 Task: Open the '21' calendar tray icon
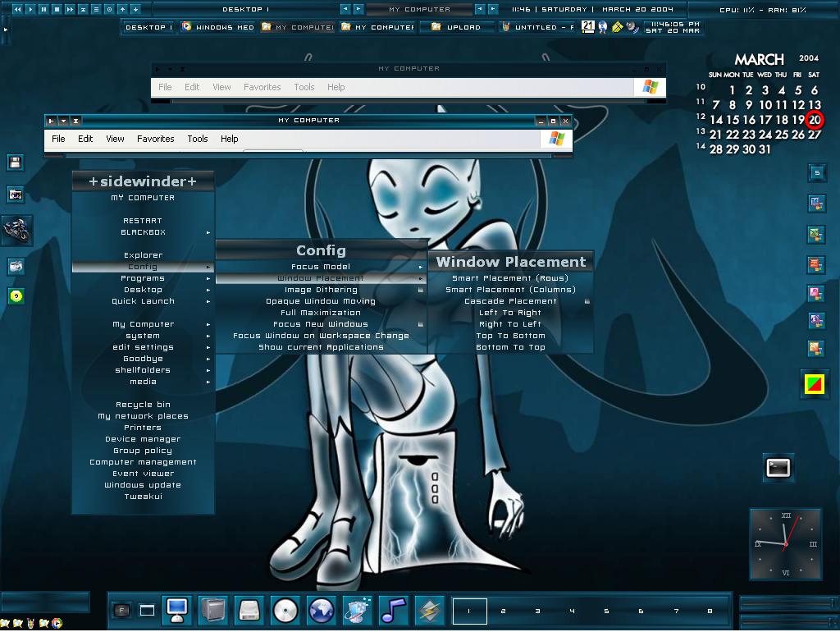pos(587,26)
